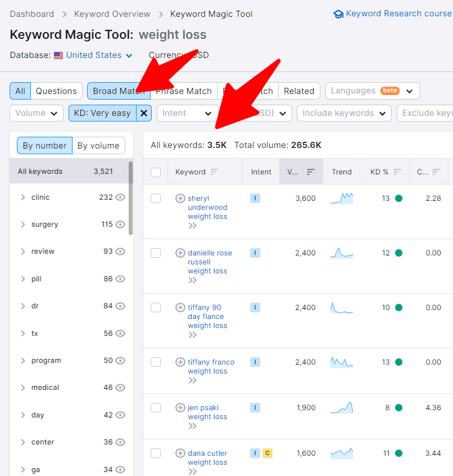Screen dimensions: 453x476
Task: Open the Languages beta dropdown
Action: 372,91
